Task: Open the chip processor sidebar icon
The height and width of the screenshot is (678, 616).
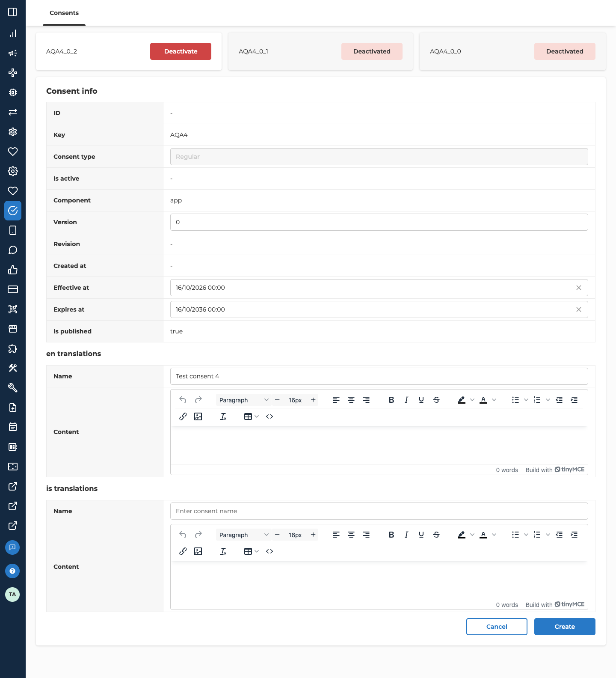Action: tap(13, 92)
